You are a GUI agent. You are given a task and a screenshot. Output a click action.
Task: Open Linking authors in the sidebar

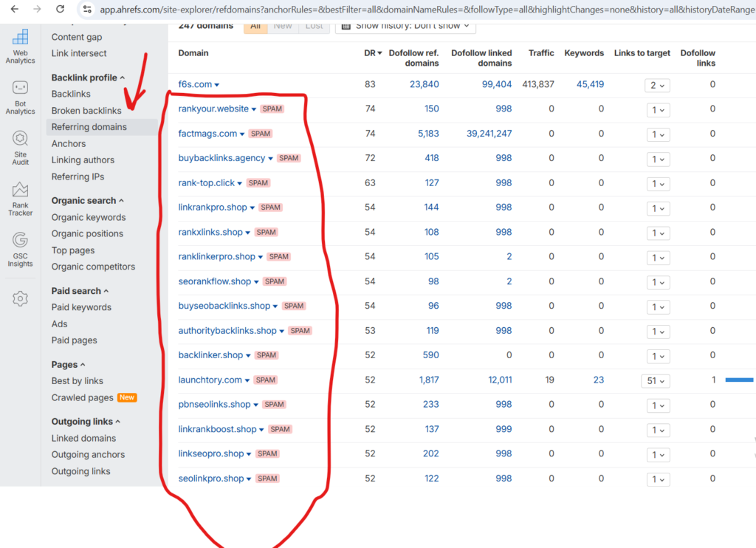click(x=83, y=160)
